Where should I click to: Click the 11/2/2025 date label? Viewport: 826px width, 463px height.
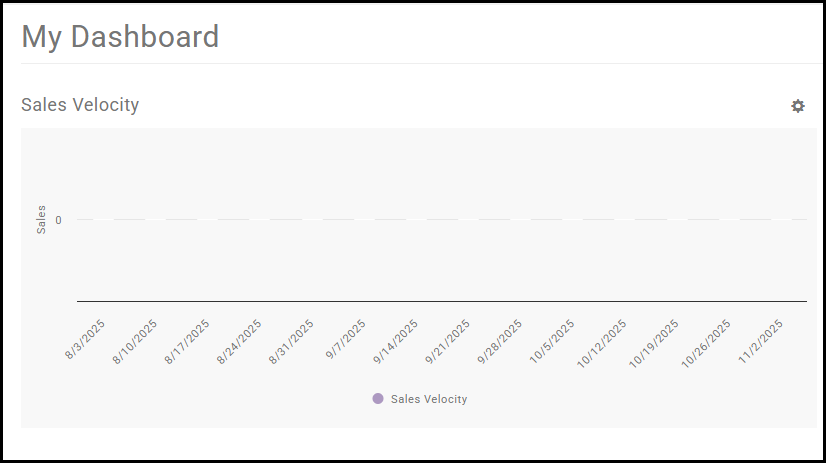point(759,341)
